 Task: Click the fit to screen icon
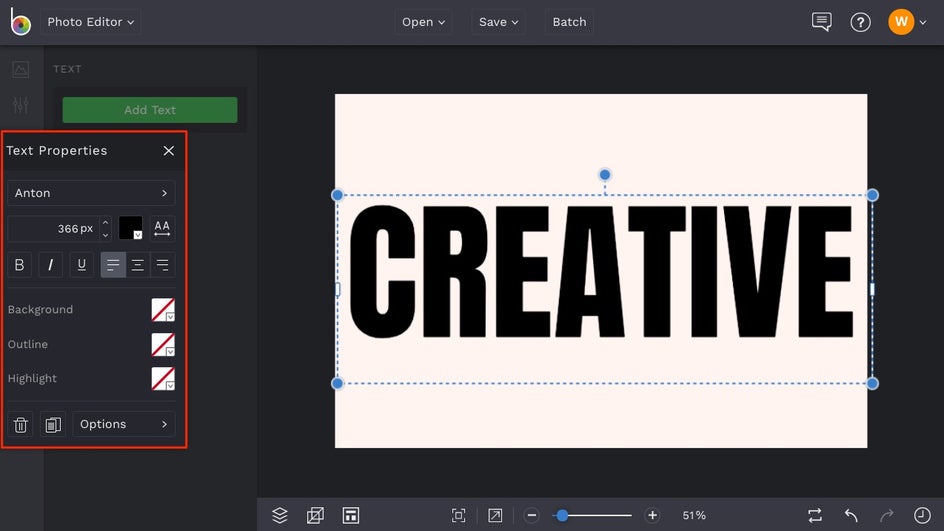(459, 515)
